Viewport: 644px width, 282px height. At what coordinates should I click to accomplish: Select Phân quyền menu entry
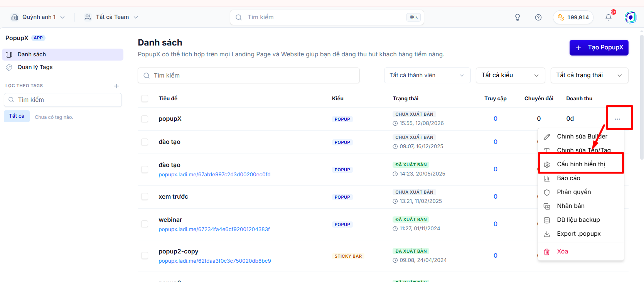pos(581,192)
